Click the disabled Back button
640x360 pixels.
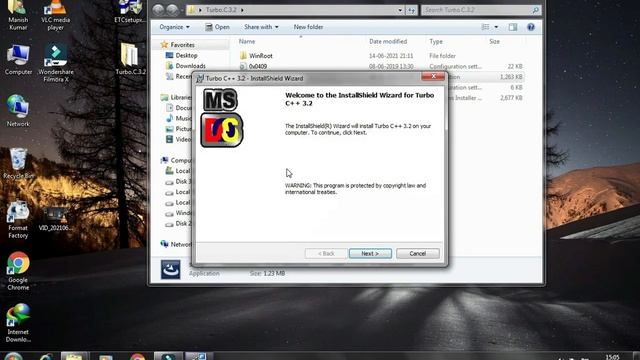coord(326,253)
